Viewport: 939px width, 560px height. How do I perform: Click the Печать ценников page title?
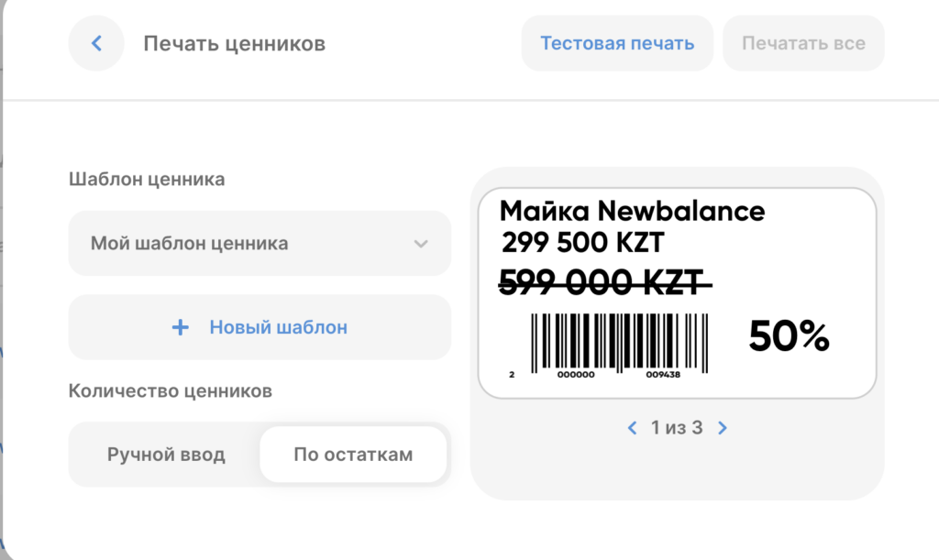point(234,44)
